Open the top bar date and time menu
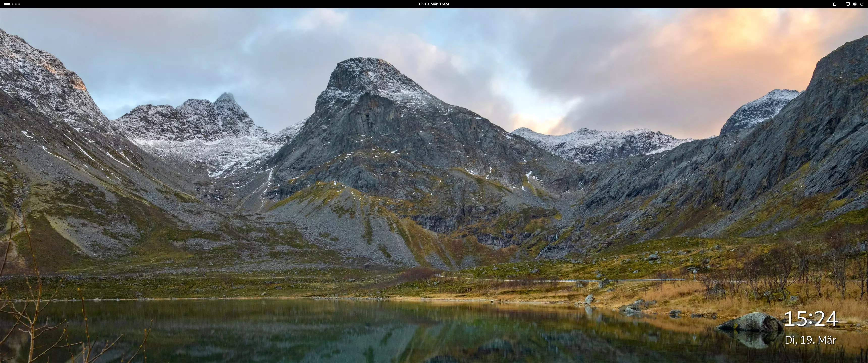The height and width of the screenshot is (363, 868). [434, 4]
